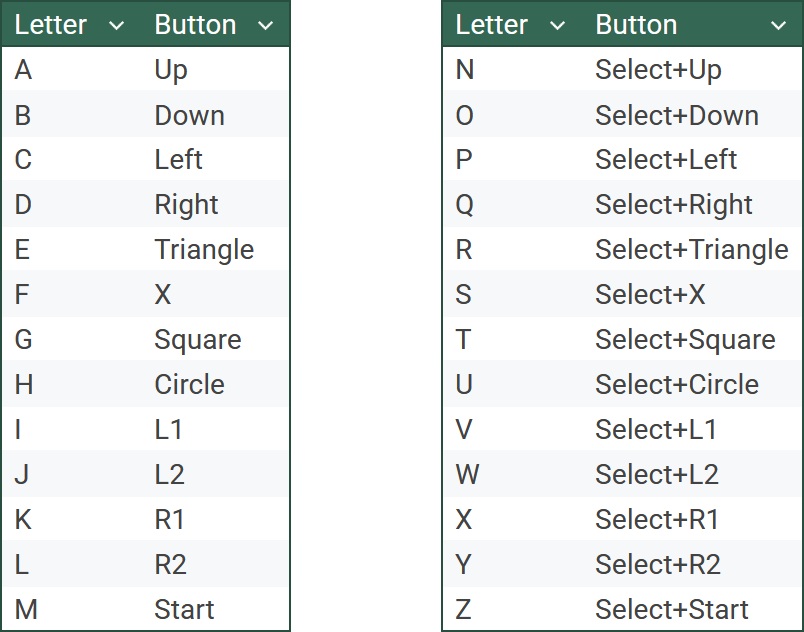Screen dimensions: 804x632
Task: Click the cell with letter Z
Action: pos(464,610)
